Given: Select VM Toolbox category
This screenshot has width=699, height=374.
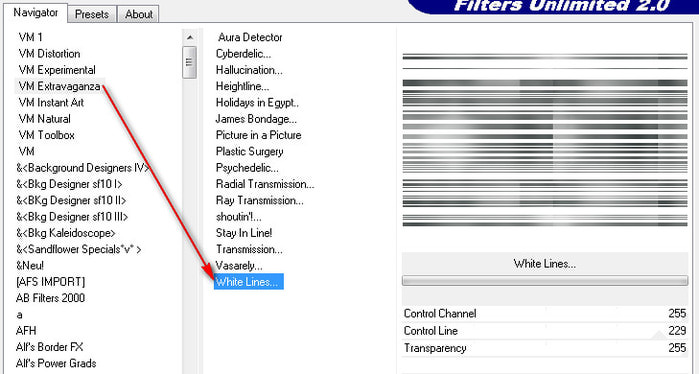Looking at the screenshot, I should coord(47,135).
